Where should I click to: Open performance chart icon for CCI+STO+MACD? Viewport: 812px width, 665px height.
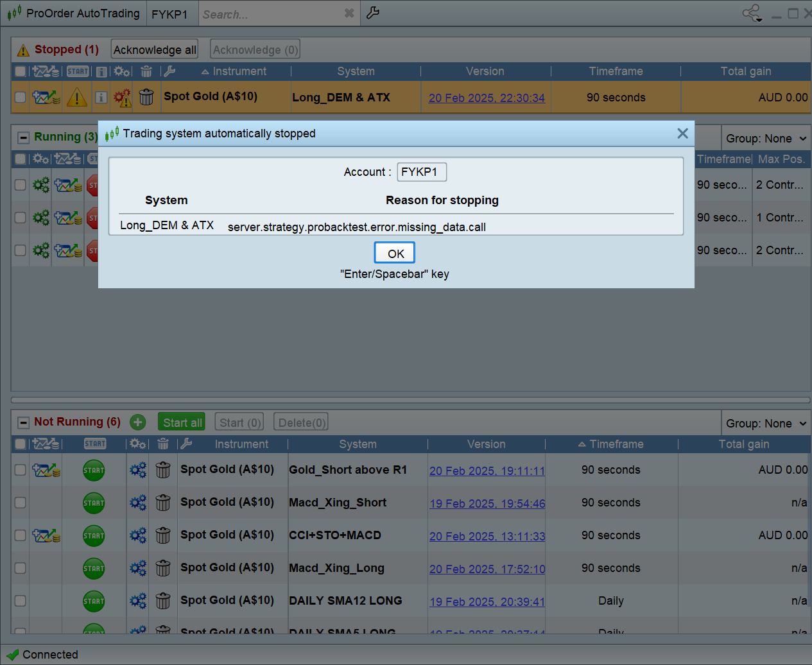(46, 536)
